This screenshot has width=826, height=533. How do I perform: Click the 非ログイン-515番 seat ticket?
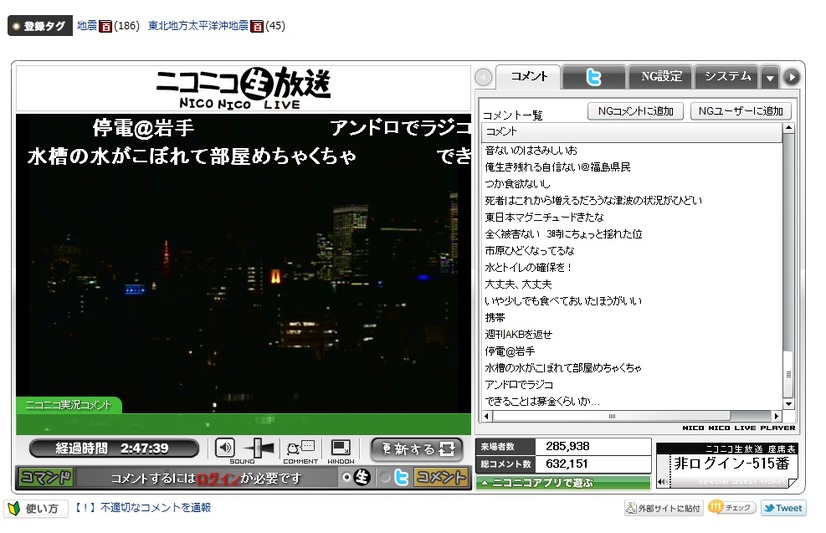pyautogui.click(x=727, y=465)
